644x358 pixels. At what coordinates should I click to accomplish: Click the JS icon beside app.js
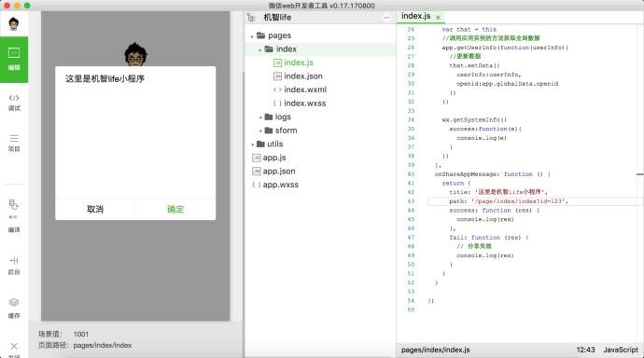pyautogui.click(x=257, y=158)
